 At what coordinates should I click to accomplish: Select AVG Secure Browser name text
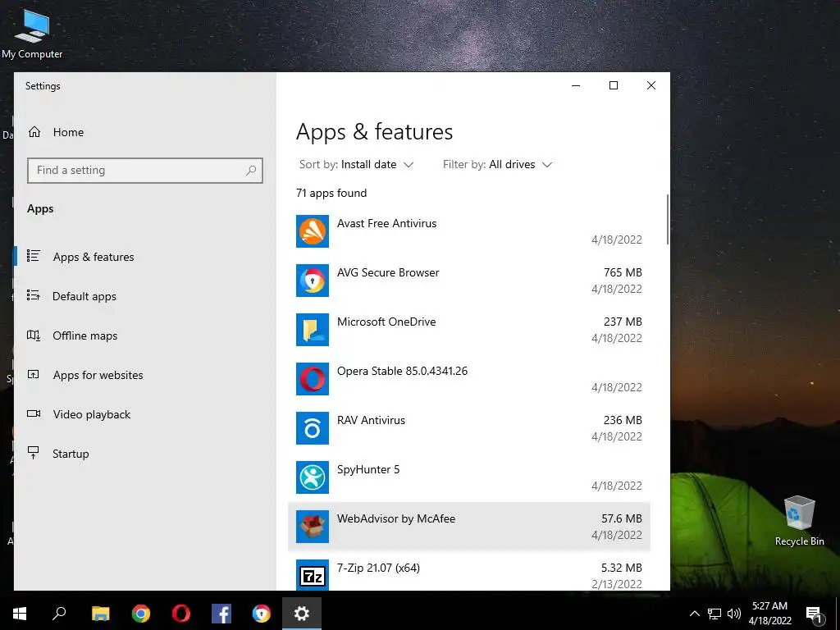(388, 272)
